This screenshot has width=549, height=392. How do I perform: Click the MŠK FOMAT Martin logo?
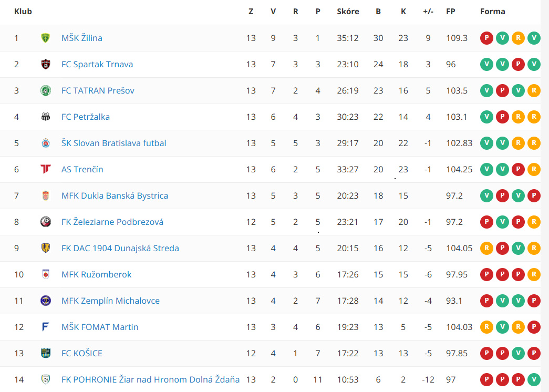[46, 327]
